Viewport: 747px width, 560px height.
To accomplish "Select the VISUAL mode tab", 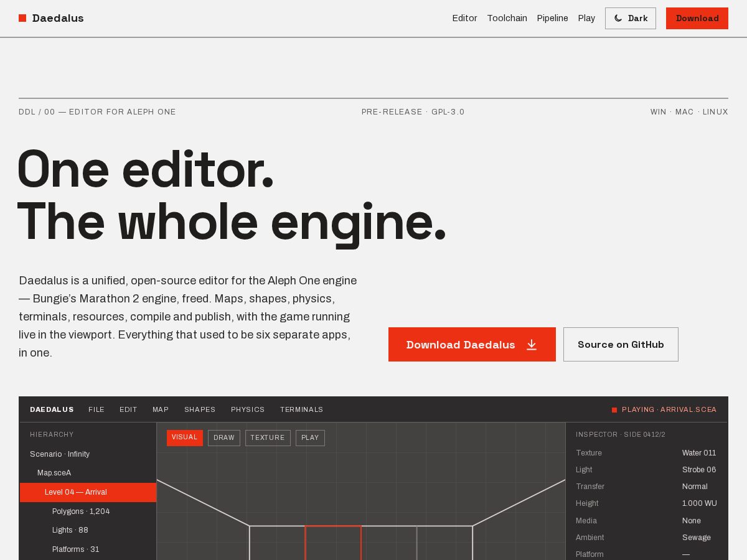I will 185,437.
